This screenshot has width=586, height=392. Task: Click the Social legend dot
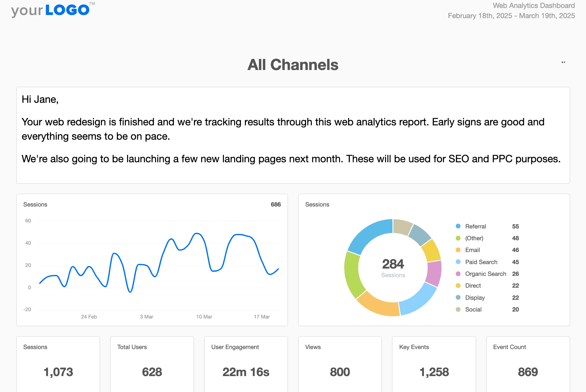(458, 310)
